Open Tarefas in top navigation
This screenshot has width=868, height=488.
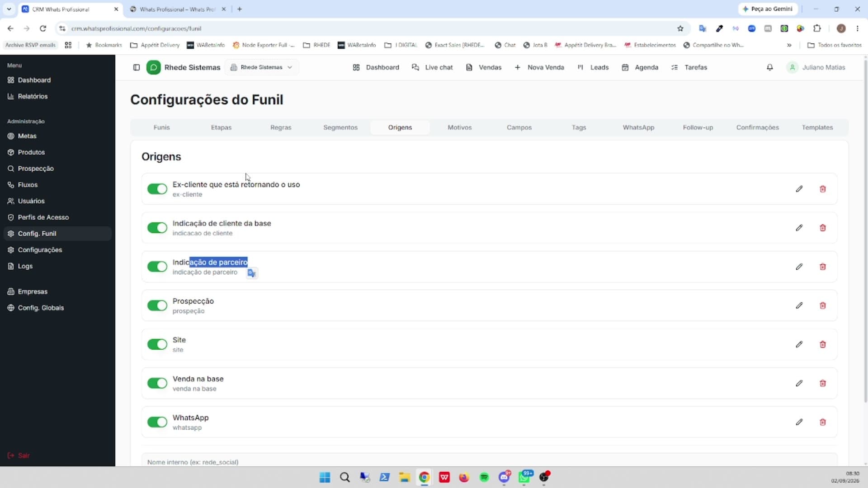(x=689, y=67)
